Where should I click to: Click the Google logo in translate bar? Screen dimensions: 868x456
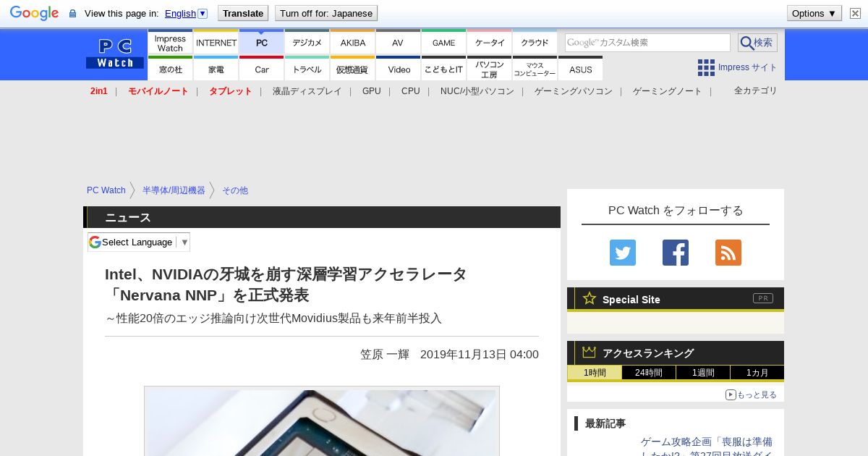point(34,13)
